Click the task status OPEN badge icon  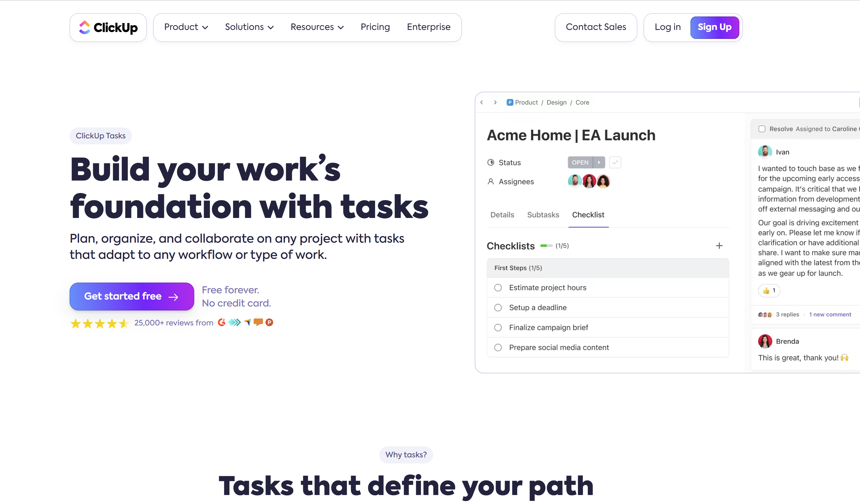pos(580,162)
